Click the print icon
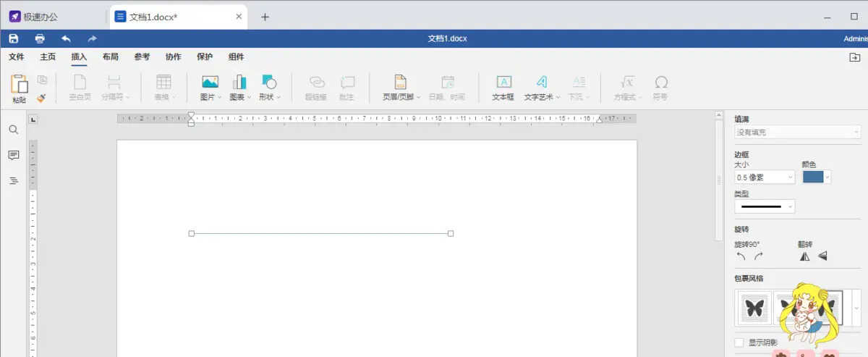The image size is (868, 357). [x=40, y=38]
